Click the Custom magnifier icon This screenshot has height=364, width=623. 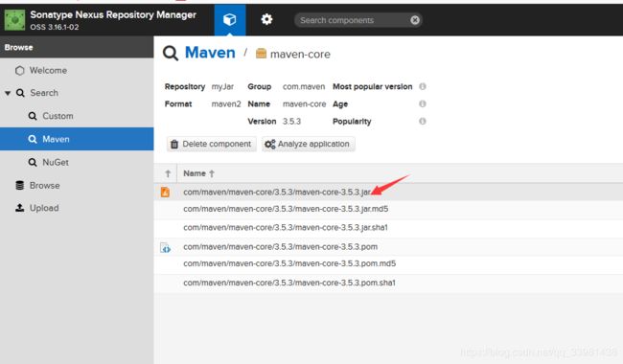[33, 116]
